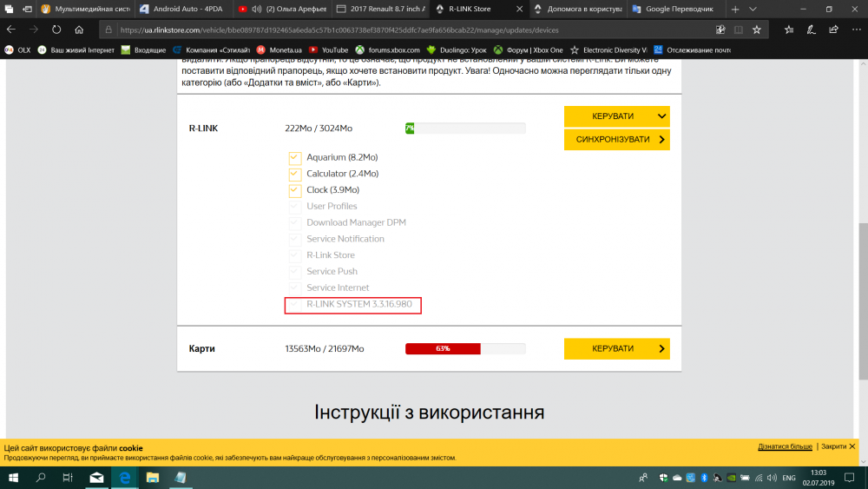The width and height of the screenshot is (868, 489).
Task: Share this page icon
Action: [x=833, y=30]
